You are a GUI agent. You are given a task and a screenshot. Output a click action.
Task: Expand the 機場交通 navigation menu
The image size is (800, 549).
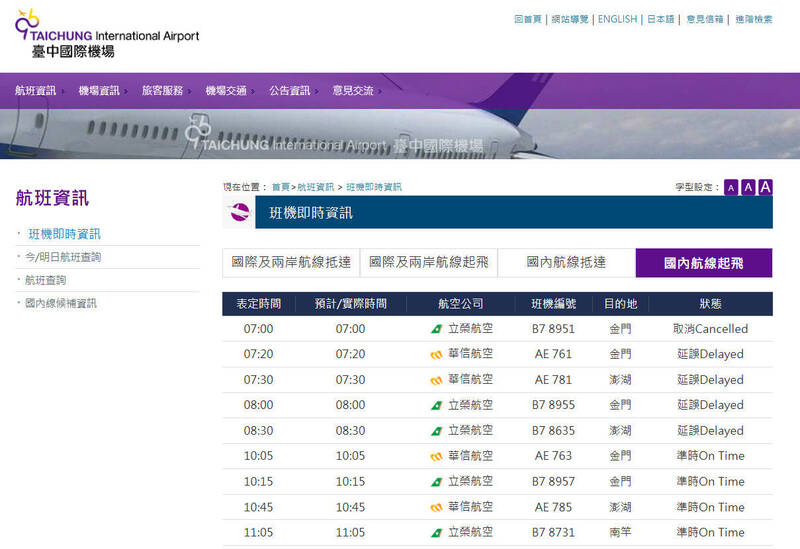pyautogui.click(x=226, y=91)
